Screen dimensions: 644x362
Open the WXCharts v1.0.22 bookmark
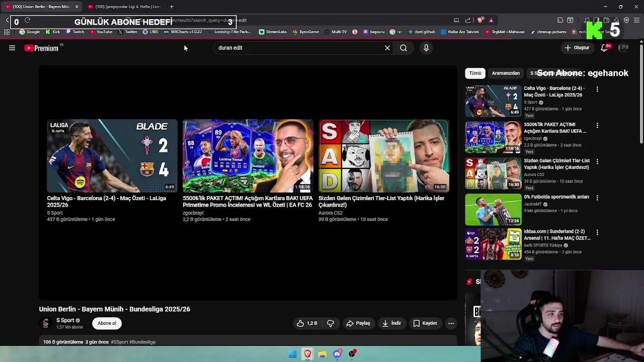183,32
